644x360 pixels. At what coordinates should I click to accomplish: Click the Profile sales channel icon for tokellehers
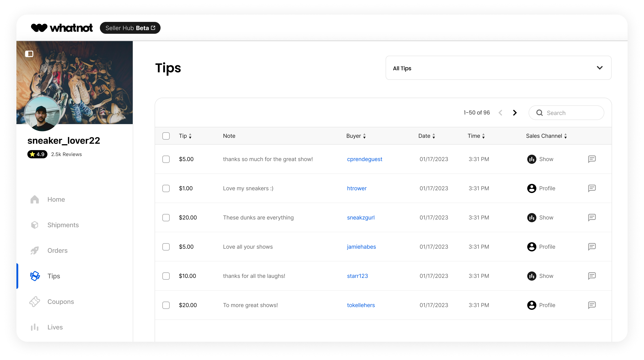(x=531, y=305)
